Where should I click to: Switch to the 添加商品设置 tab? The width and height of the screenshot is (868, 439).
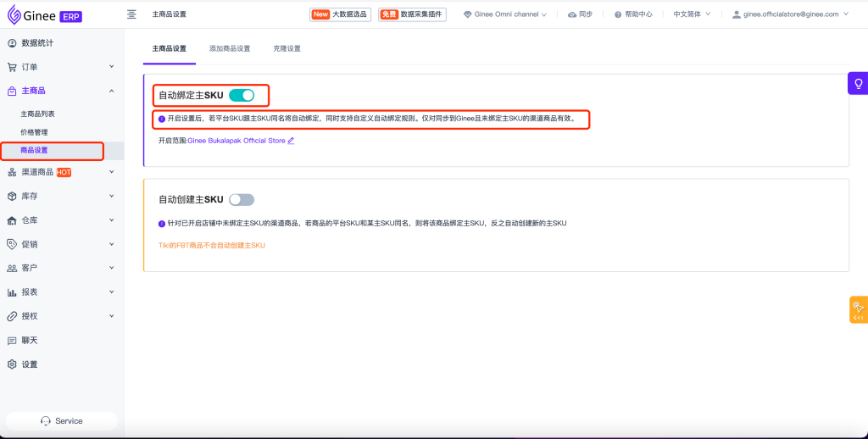(x=230, y=48)
